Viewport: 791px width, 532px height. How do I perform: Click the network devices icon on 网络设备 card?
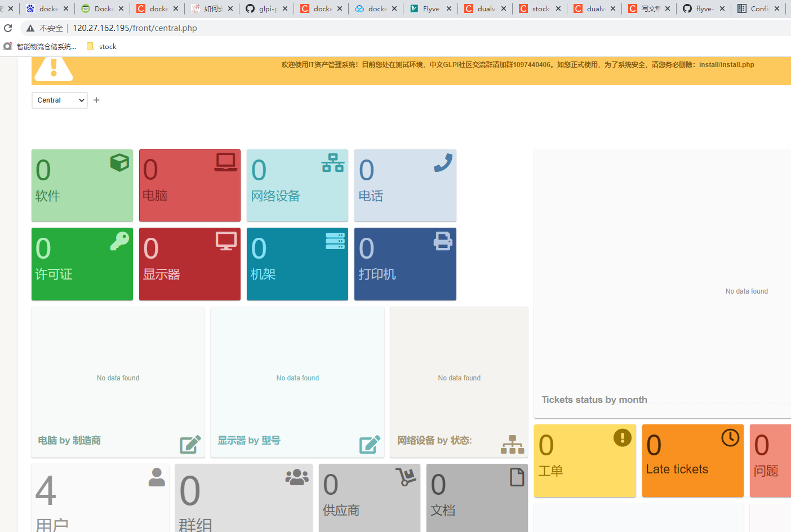point(332,162)
